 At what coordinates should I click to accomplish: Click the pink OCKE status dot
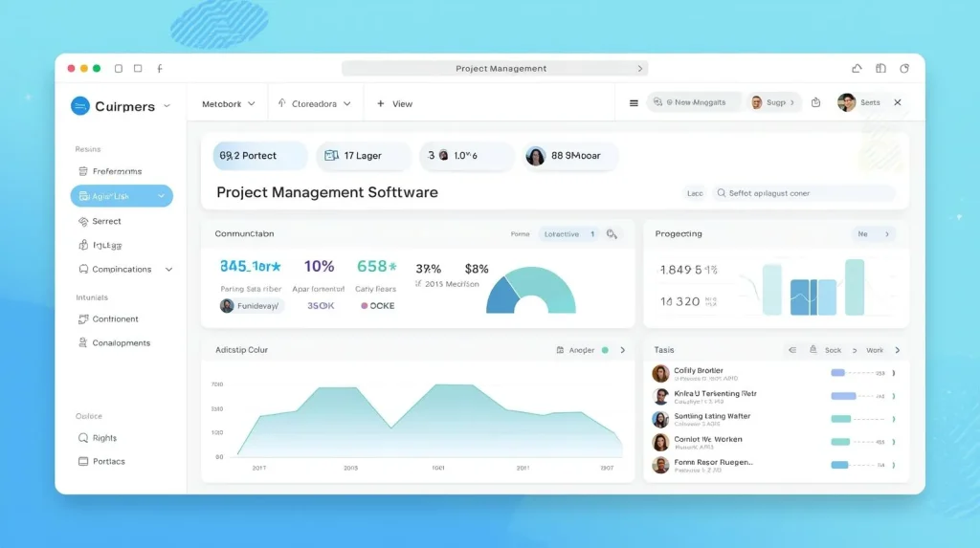point(365,306)
